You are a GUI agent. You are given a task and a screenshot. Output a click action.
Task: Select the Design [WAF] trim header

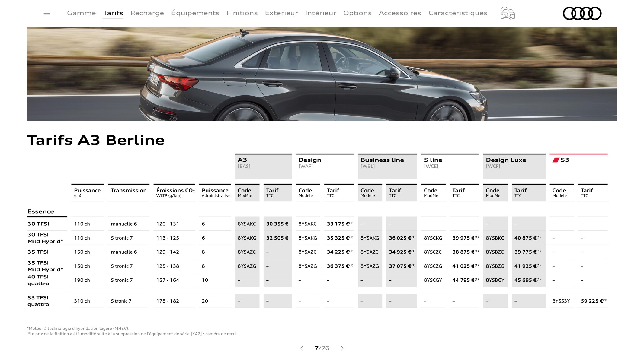pos(325,166)
